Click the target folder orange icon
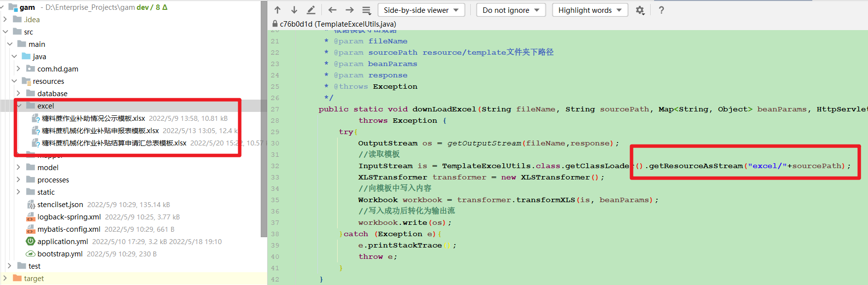Image resolution: width=868 pixels, height=285 pixels. pyautogui.click(x=17, y=278)
